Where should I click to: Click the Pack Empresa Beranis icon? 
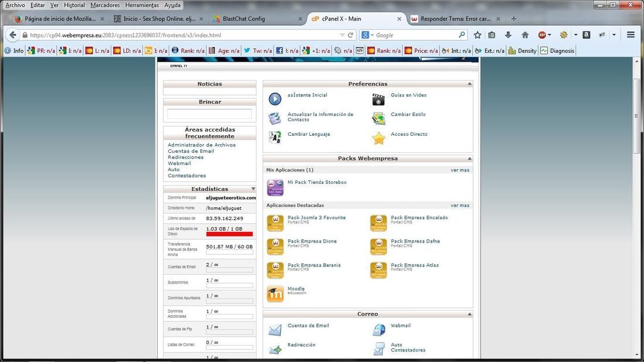tap(275, 271)
